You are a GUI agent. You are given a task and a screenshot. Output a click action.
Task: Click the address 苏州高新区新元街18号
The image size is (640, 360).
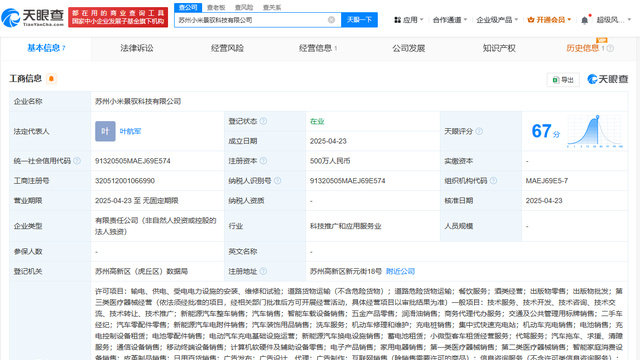[x=346, y=271]
